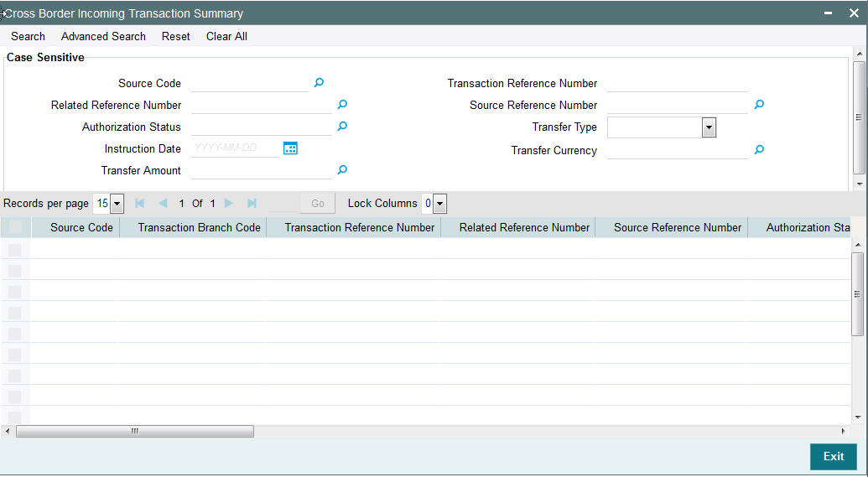Sort by Source Code column header
The width and height of the screenshot is (868, 477).
tap(81, 227)
